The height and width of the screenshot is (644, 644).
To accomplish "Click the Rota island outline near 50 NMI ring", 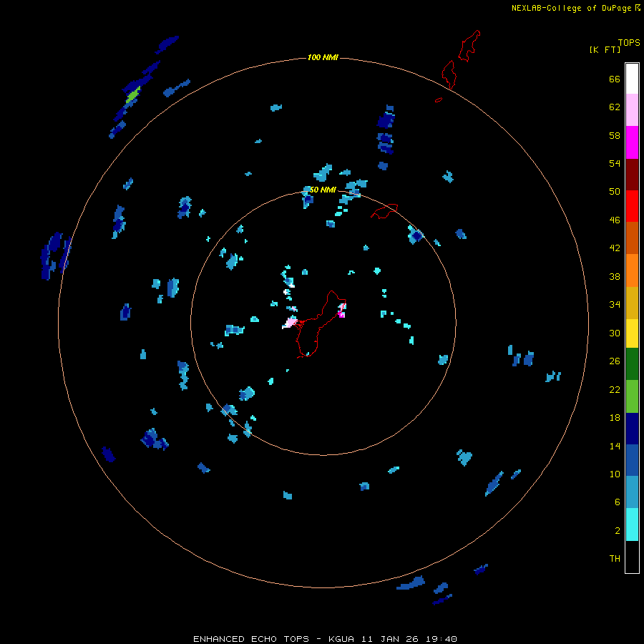I will point(384,210).
